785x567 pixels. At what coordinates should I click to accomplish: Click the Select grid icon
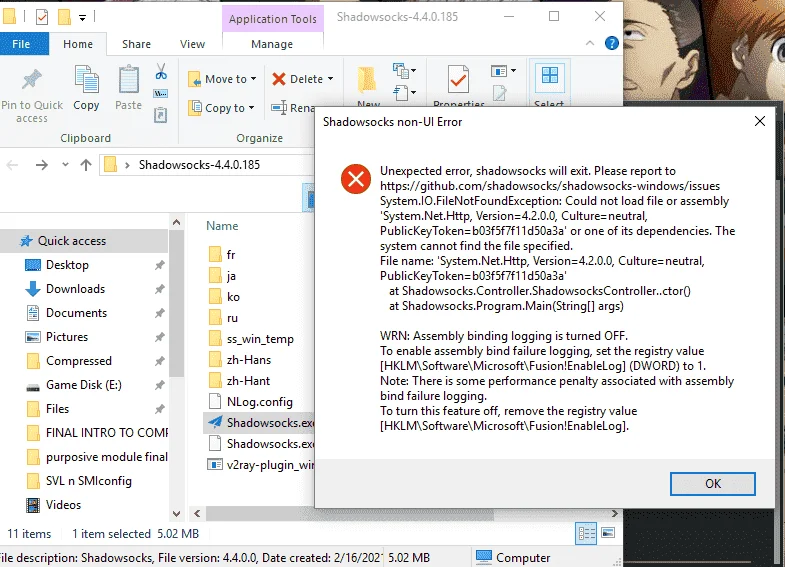[x=549, y=77]
